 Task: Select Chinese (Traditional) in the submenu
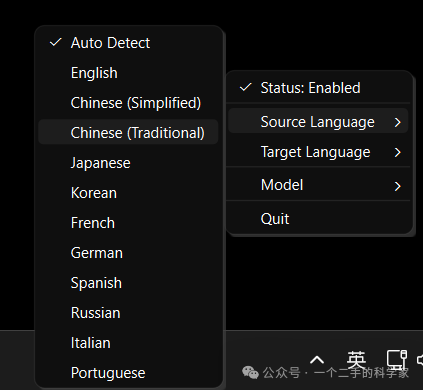pos(128,132)
